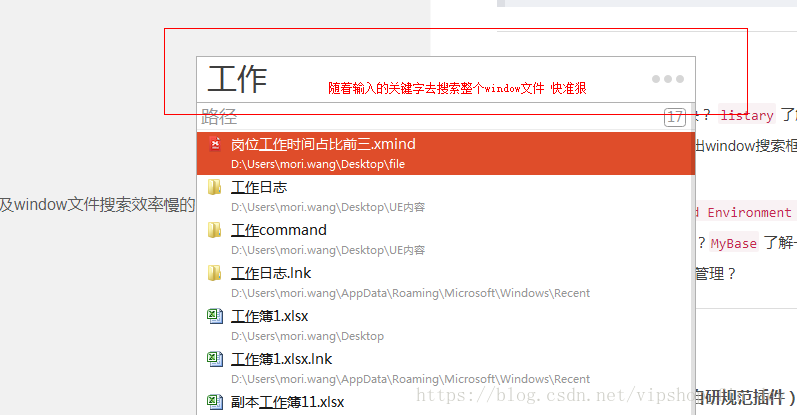Click the folder icon beside 工作command

[214, 230]
